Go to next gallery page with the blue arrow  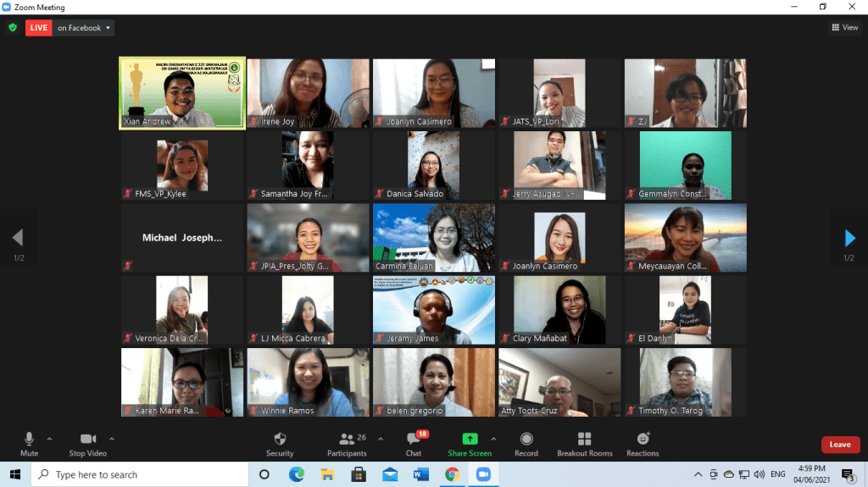coord(850,238)
